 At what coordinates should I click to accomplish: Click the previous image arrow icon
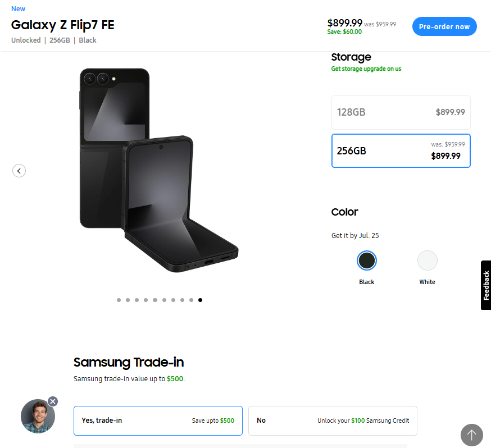click(19, 171)
